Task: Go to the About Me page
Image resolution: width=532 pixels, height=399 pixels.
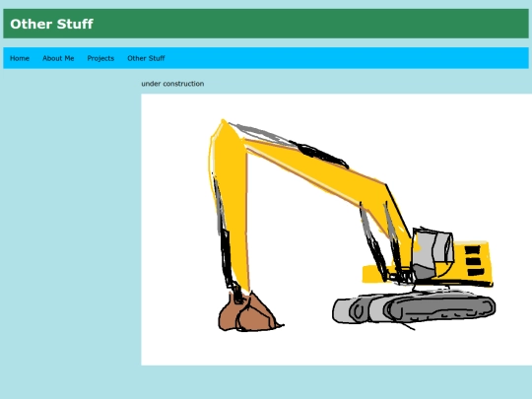Action: (x=58, y=58)
